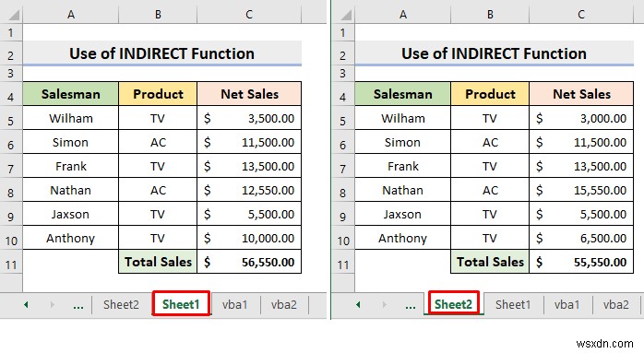644x353 pixels.
Task: Select column B header in right window
Action: pos(490,15)
